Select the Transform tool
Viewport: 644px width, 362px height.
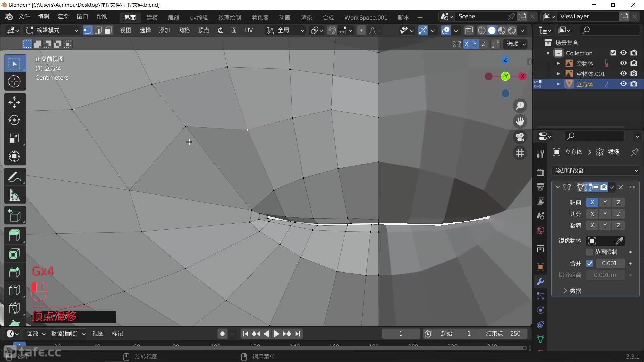[x=14, y=156]
